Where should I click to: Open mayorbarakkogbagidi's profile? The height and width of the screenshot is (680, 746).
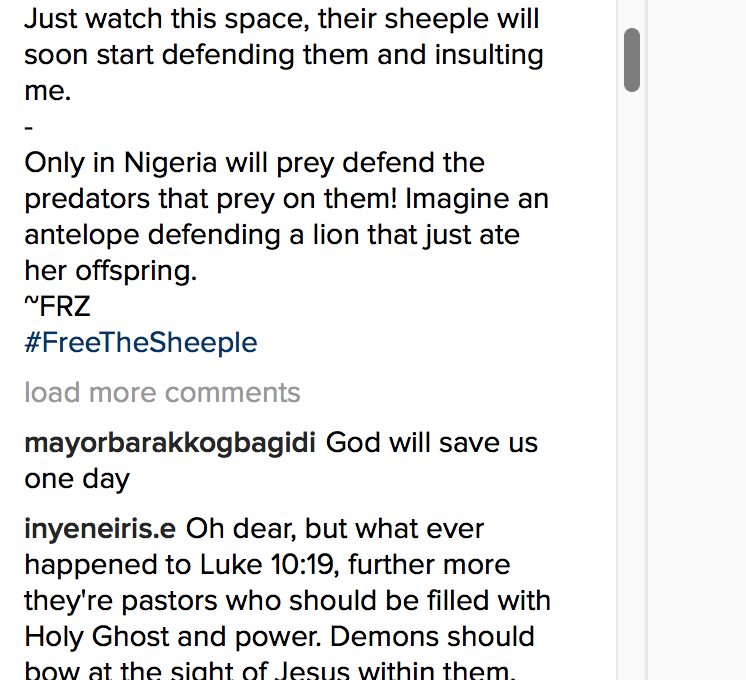pyautogui.click(x=169, y=442)
